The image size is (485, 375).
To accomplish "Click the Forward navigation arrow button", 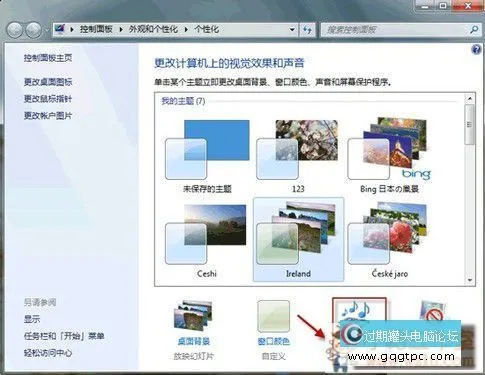I will point(33,30).
